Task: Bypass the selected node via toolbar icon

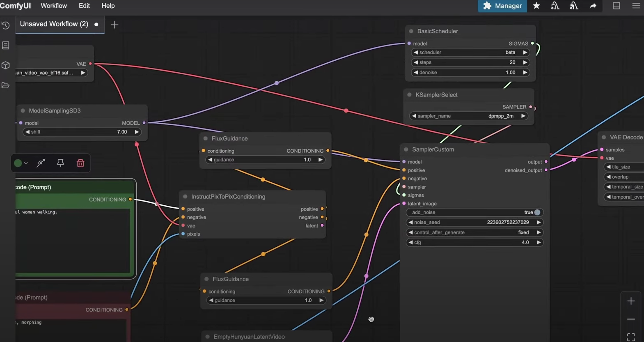Action: [x=41, y=163]
